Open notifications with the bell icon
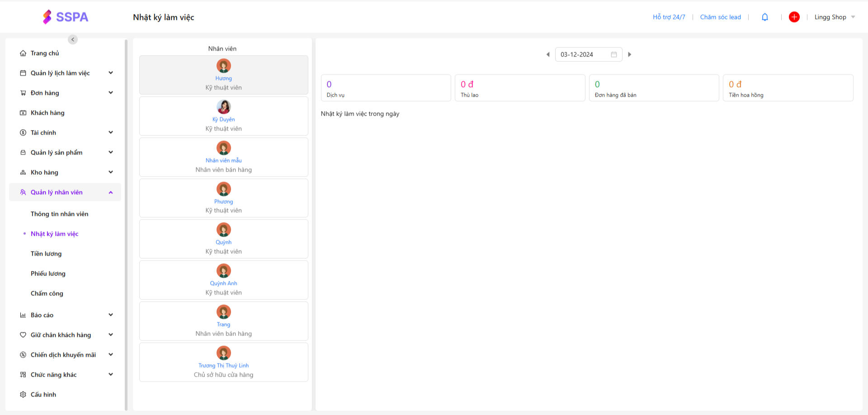868x415 pixels. [x=765, y=17]
